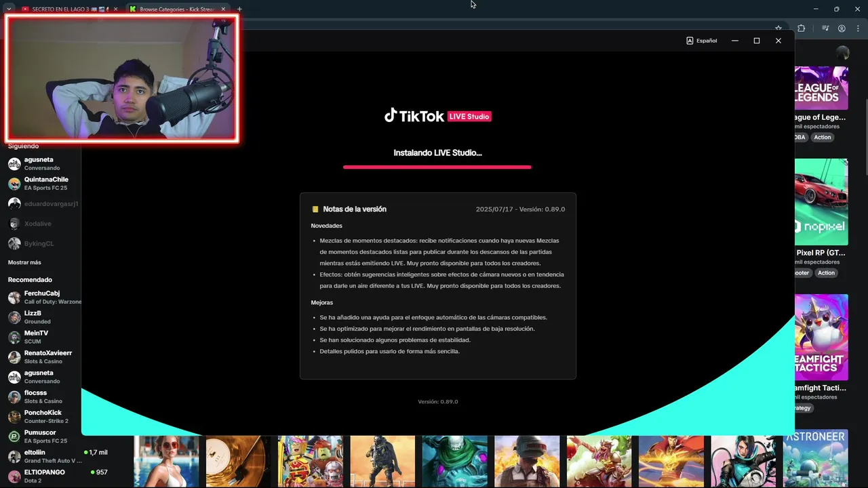The width and height of the screenshot is (868, 488).
Task: Open eltoliin Grand Theft Auto channel
Action: 58,456
